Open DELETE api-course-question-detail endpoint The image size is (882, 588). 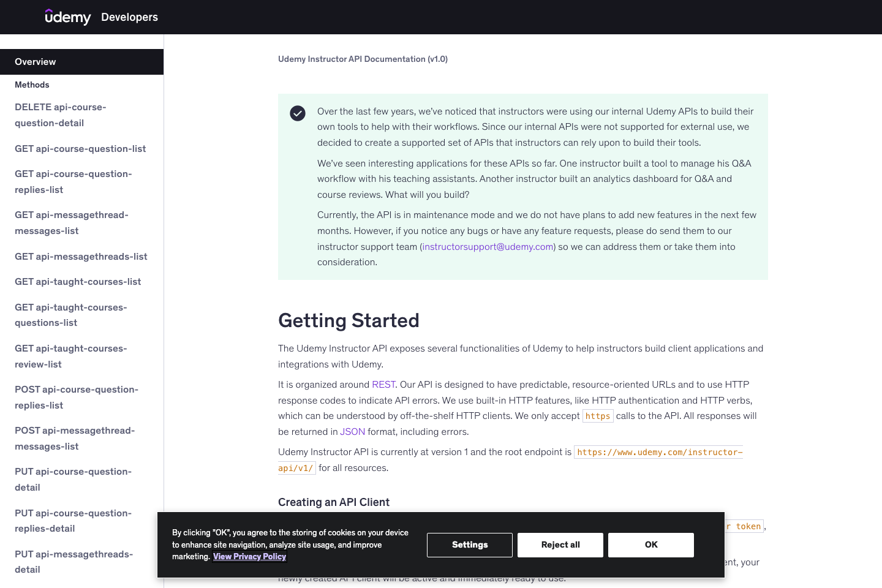point(61,115)
